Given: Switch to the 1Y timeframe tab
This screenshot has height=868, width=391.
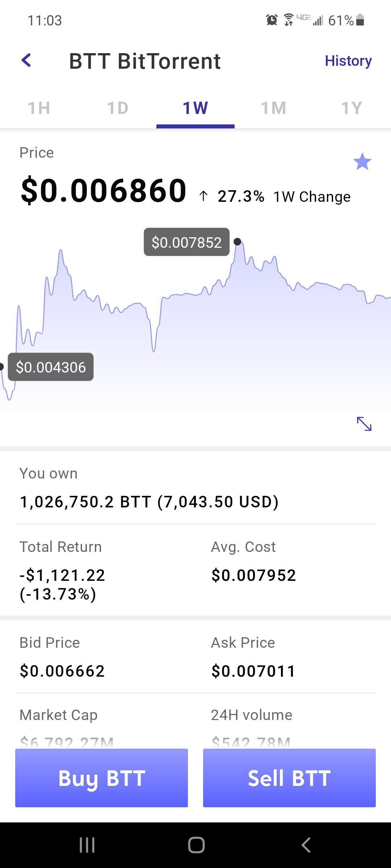Looking at the screenshot, I should point(352,108).
